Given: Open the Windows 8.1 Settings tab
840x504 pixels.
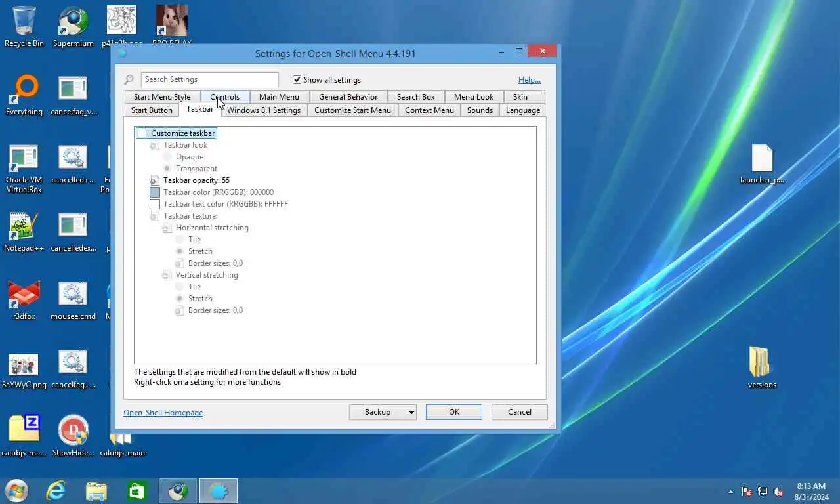Looking at the screenshot, I should tap(264, 110).
